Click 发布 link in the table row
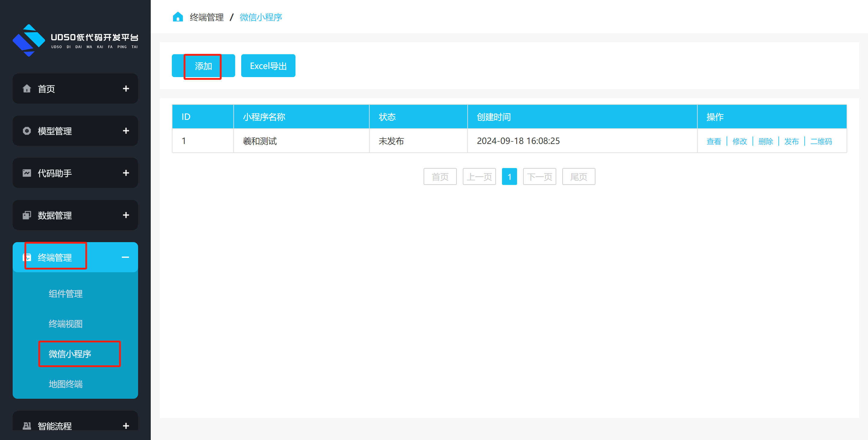 click(x=791, y=141)
